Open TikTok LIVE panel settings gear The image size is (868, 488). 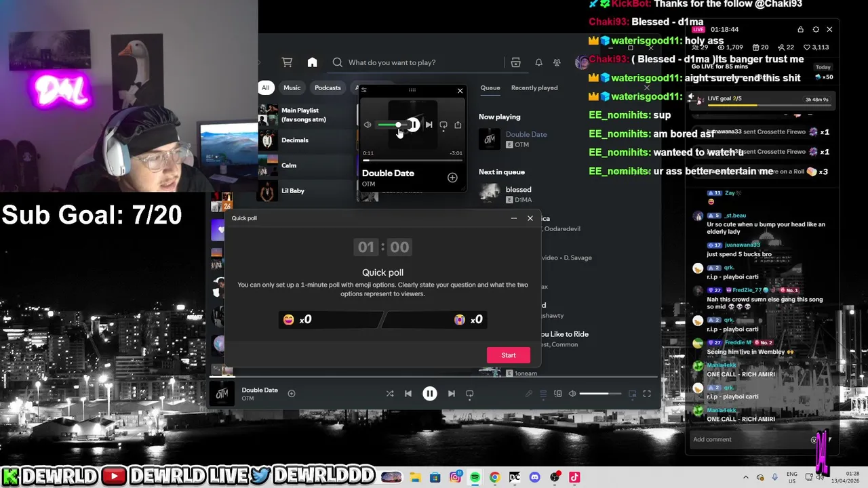pyautogui.click(x=816, y=30)
